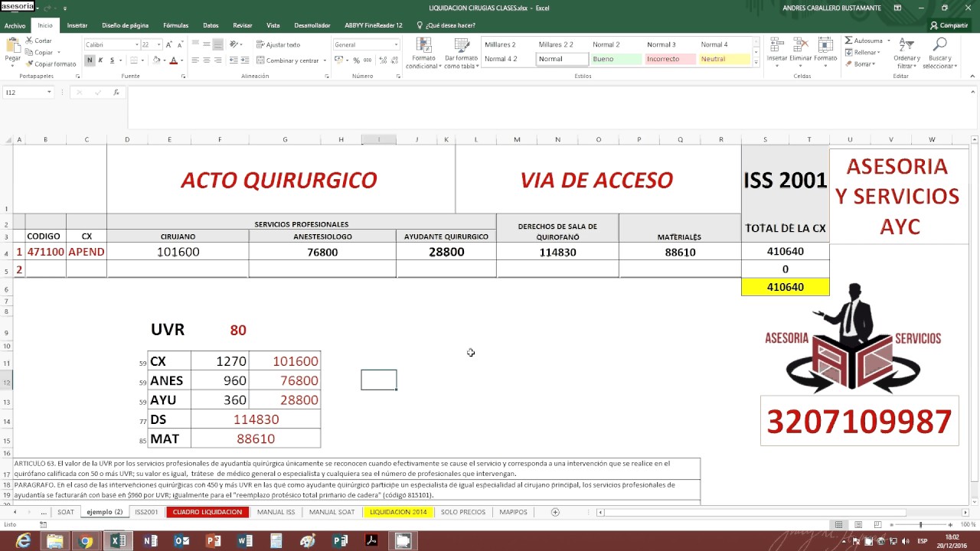Apply the Incorrecto cell style

pos(670,59)
